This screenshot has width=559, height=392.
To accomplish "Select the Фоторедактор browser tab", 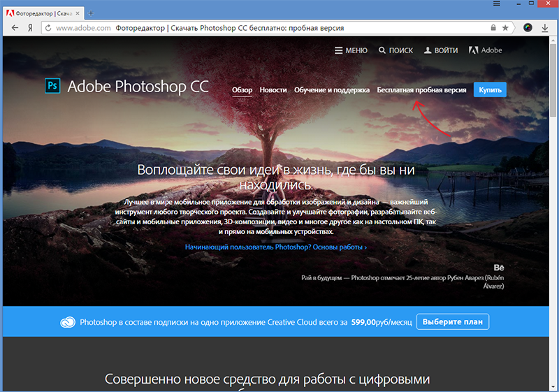I will click(x=43, y=13).
